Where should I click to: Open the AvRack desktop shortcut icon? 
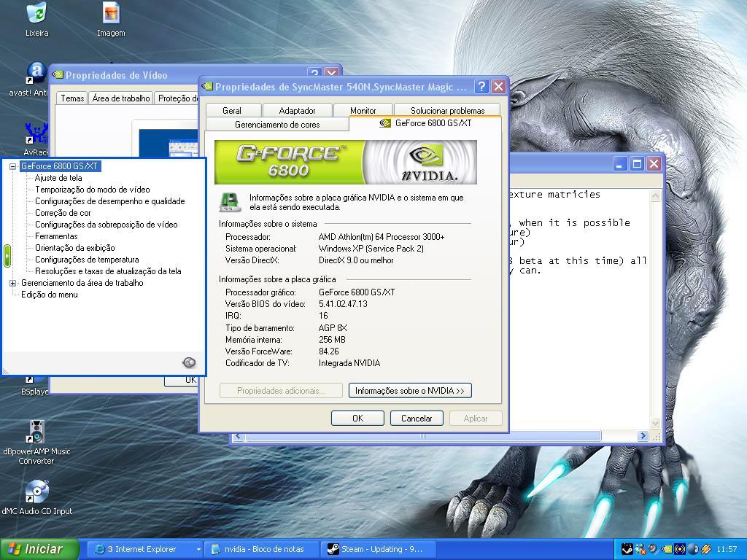coord(36,133)
